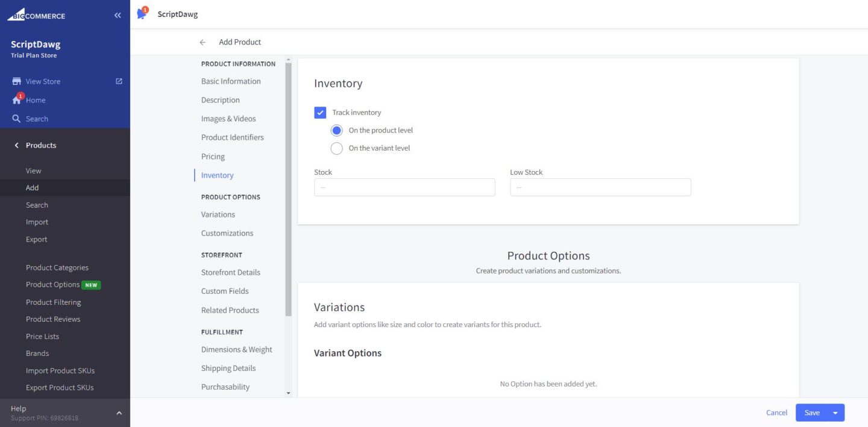Screen dimensions: 868x427
Task: Click the NEW badge next to Product Options
Action: tap(91, 284)
